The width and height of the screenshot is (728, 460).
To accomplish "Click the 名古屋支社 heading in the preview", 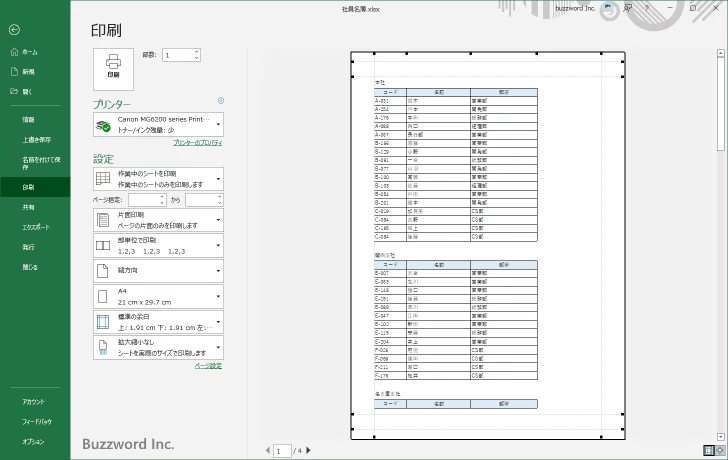I will coord(388,394).
